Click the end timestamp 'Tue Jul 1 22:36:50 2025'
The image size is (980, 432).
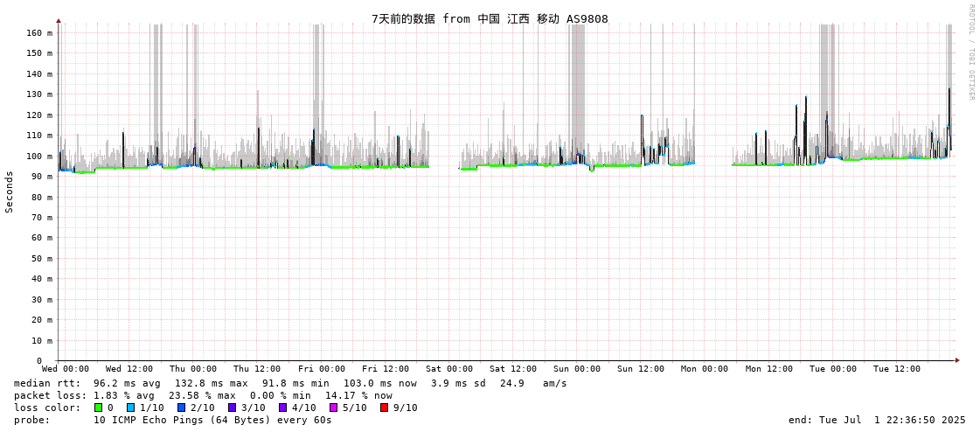(891, 420)
